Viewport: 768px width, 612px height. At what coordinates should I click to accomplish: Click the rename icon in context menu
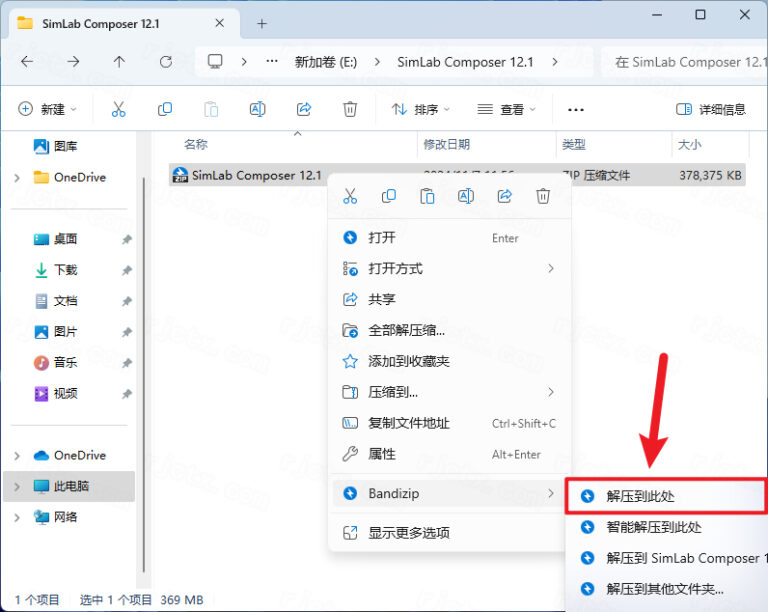[x=466, y=196]
